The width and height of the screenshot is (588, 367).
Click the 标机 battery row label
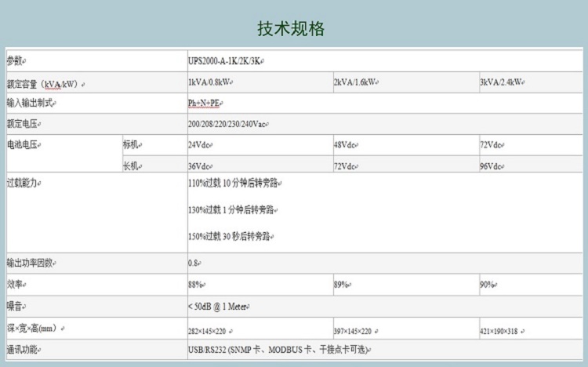pyautogui.click(x=132, y=145)
